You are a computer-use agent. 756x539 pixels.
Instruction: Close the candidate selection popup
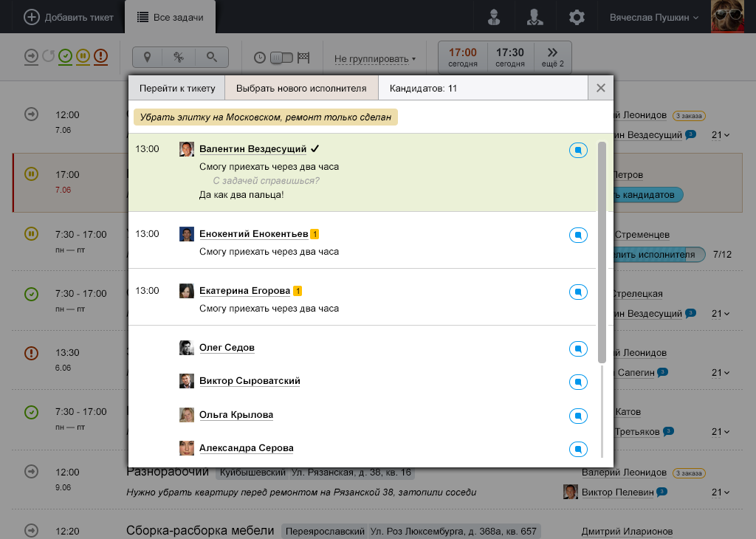(600, 88)
